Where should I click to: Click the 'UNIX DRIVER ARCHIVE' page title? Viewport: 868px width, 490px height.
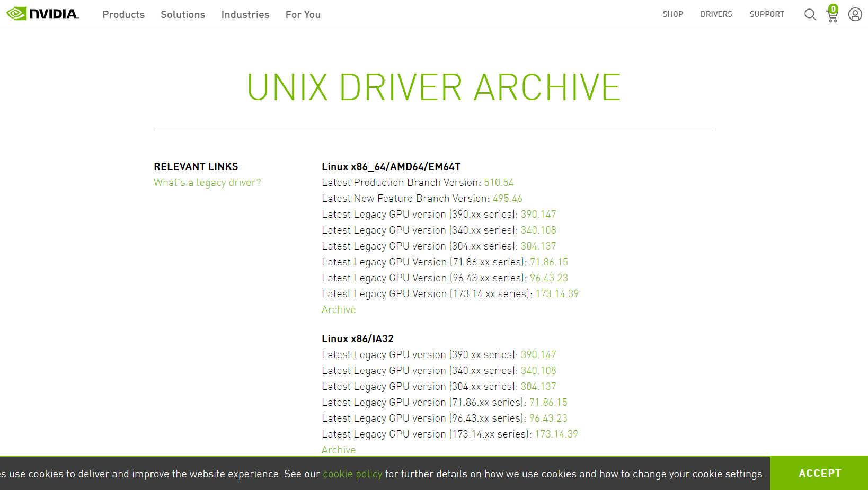point(433,87)
